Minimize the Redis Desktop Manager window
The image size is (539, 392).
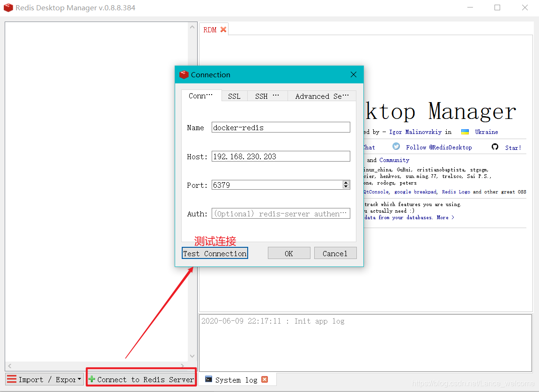pyautogui.click(x=470, y=7)
